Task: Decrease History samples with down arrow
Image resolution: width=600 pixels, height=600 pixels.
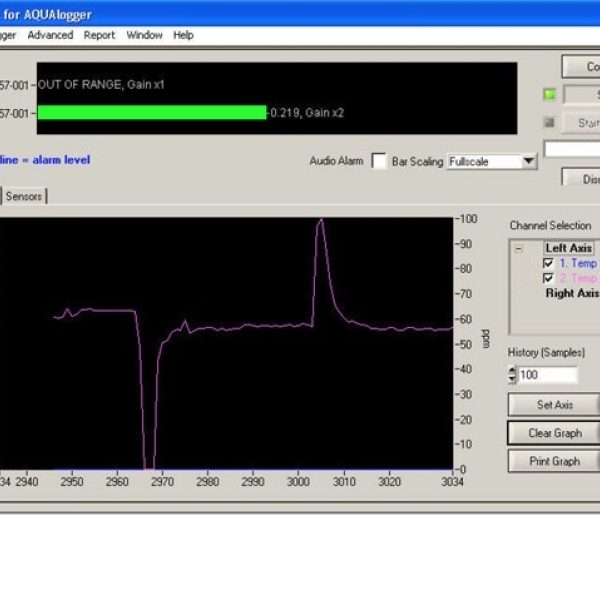Action: [x=512, y=379]
